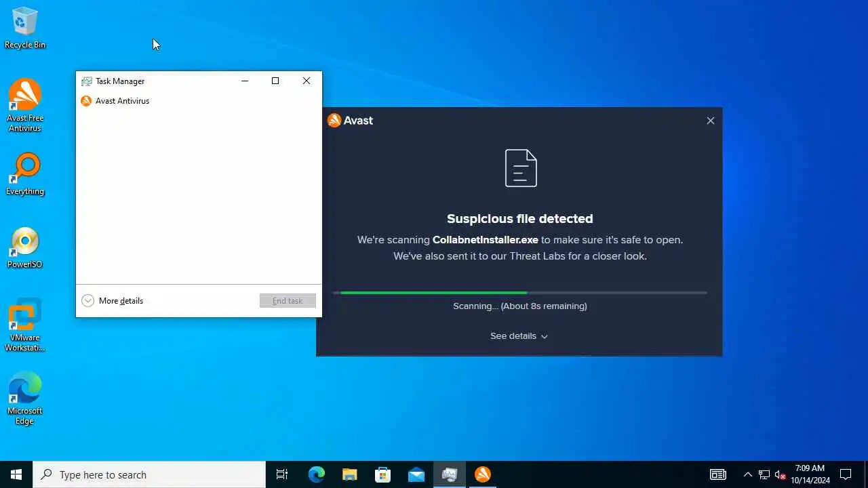Viewport: 868px width, 488px height.
Task: Click the suspicious file document icon
Action: [521, 168]
